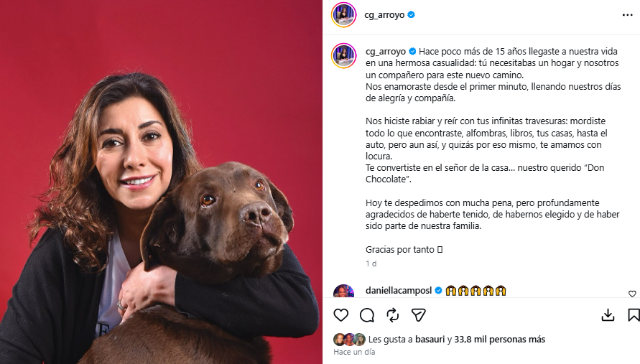Download the post with the download icon
This screenshot has width=640, height=364.
pos(608,315)
